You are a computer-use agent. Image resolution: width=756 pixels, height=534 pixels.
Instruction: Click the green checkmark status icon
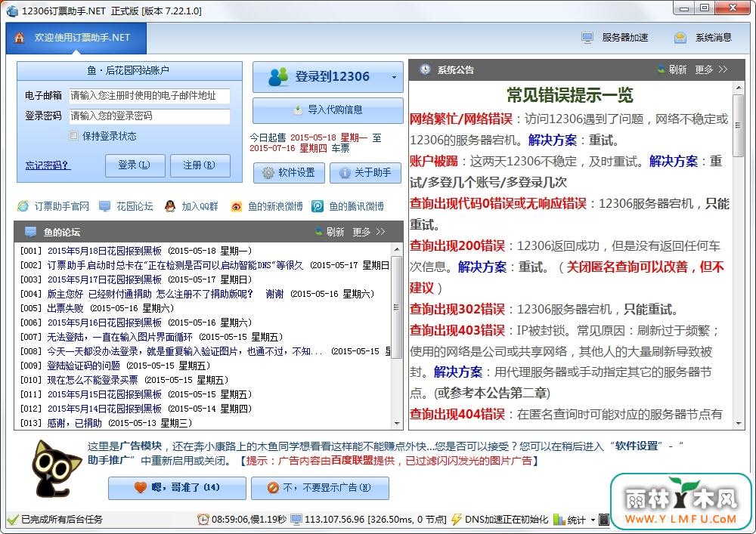point(13,520)
